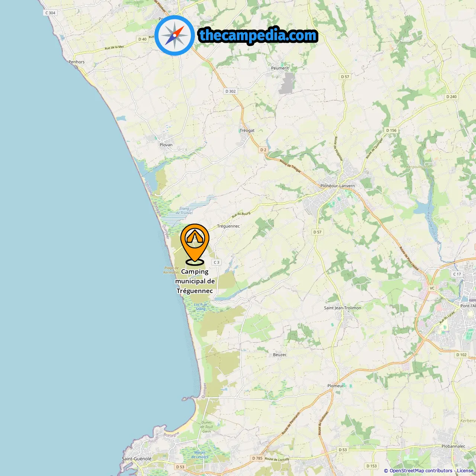Click the Étang de Trunvel lake label

[184, 211]
